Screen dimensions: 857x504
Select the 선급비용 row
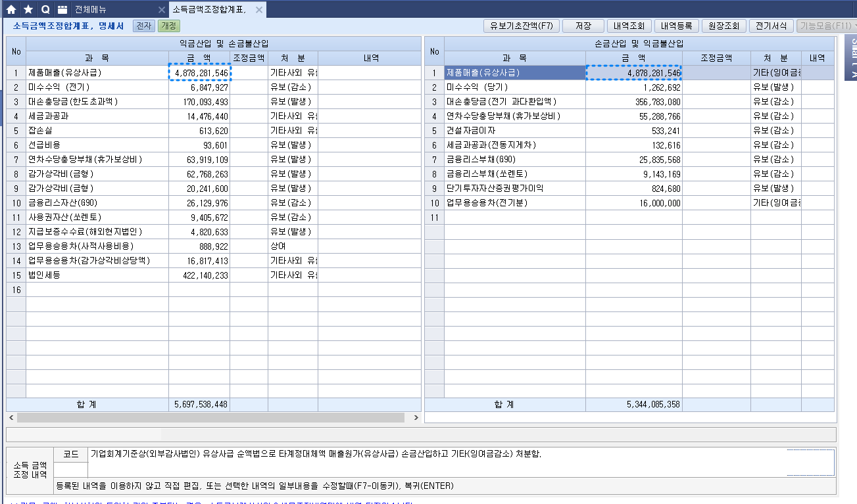[x=214, y=145]
